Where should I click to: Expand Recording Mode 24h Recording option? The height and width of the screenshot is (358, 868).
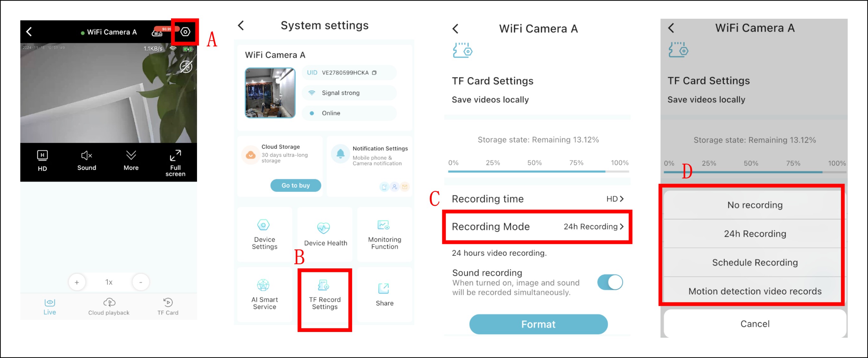tap(537, 226)
